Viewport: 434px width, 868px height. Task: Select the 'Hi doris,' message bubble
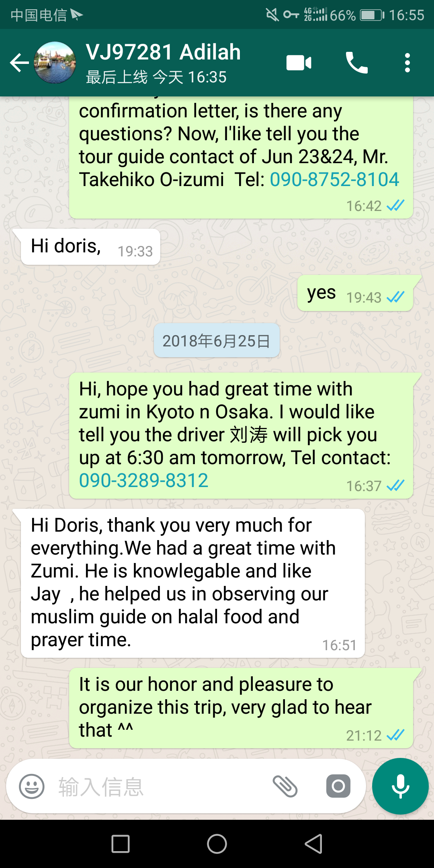pos(90,247)
